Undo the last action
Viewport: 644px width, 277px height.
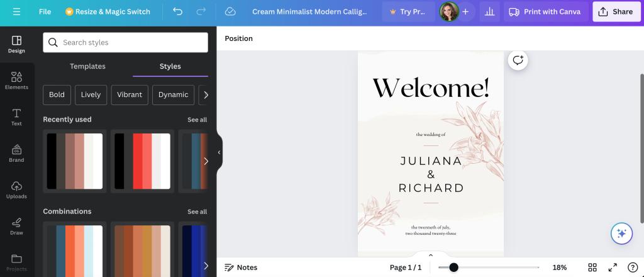click(177, 11)
